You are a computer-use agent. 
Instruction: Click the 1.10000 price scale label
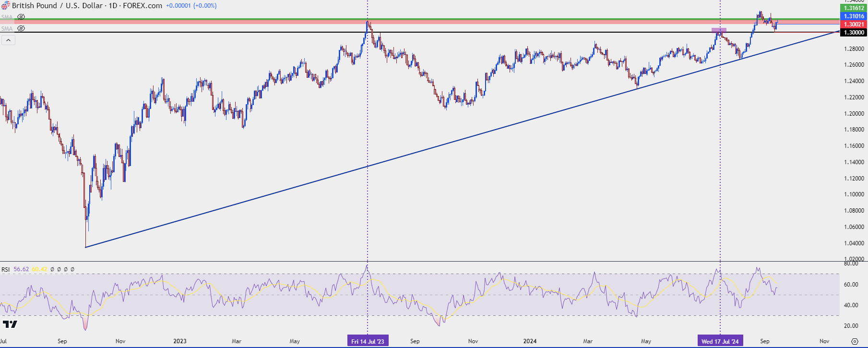[x=854, y=194]
